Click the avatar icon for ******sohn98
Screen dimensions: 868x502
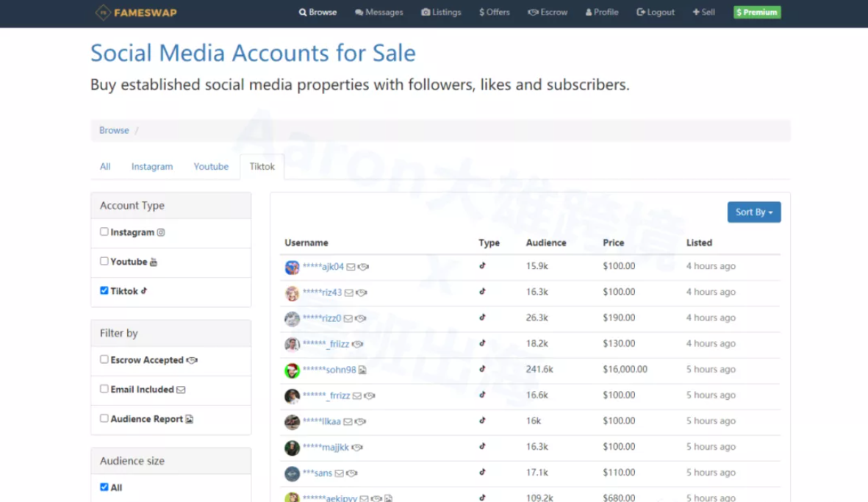292,370
